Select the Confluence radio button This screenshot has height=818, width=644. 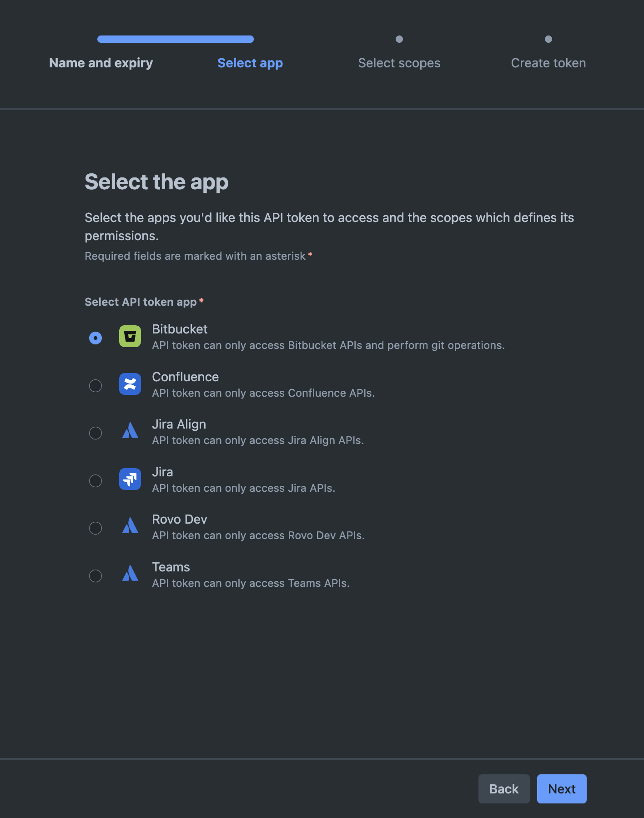95,385
